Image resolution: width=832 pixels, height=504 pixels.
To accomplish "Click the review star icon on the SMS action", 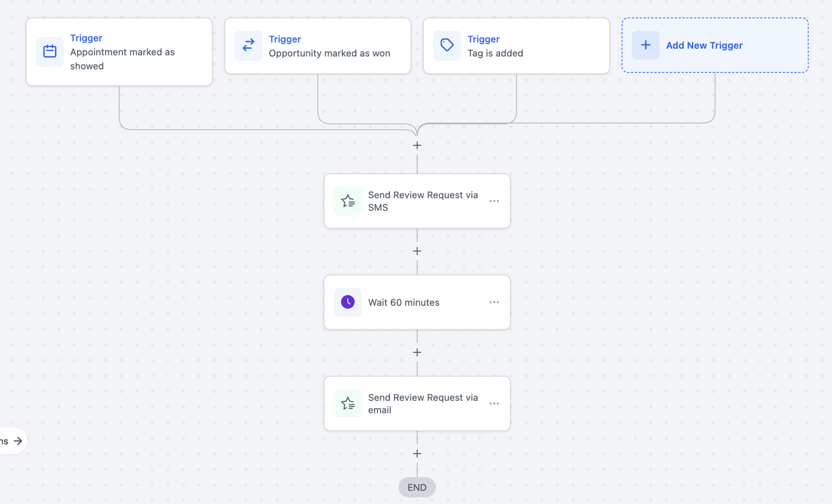I will pyautogui.click(x=348, y=201).
